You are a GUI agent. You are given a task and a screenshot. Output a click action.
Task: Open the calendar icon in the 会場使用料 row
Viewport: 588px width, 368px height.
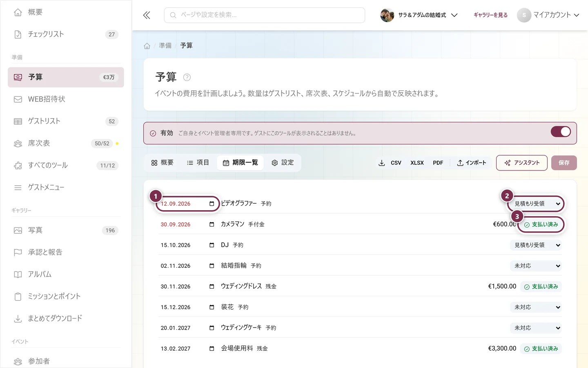212,349
